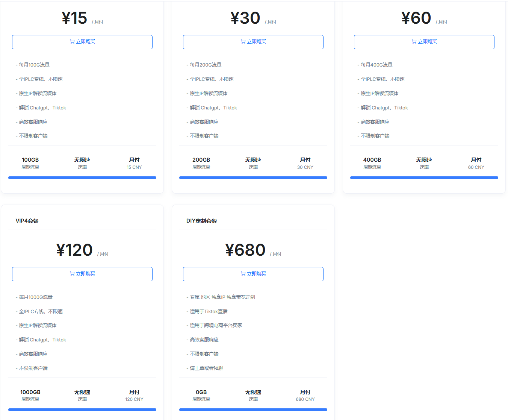Viewport: 508px width, 420px height.
Task: Buy the ¥60 monthly 400G plan
Action: click(x=424, y=42)
